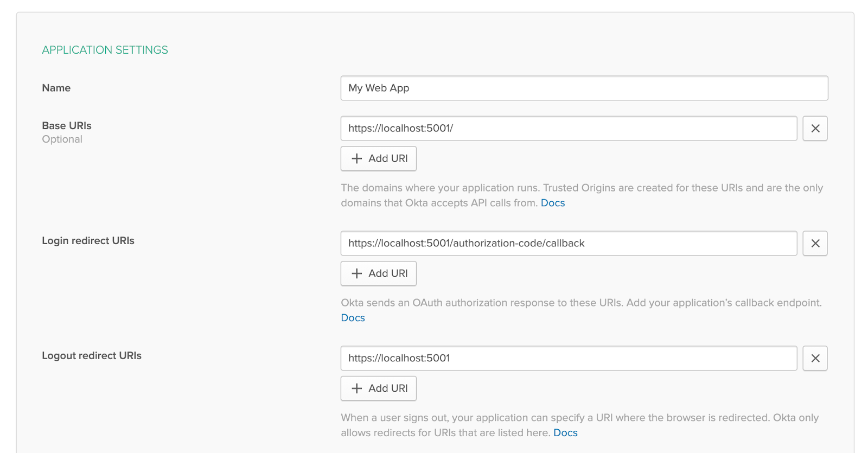
Task: Remove the Base URI https://localhost:5001/ entry
Action: (815, 129)
